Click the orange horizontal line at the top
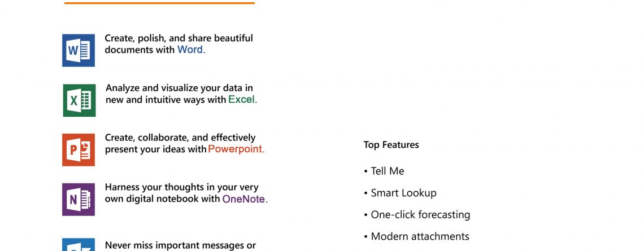The width and height of the screenshot is (644, 251). coord(159,3)
